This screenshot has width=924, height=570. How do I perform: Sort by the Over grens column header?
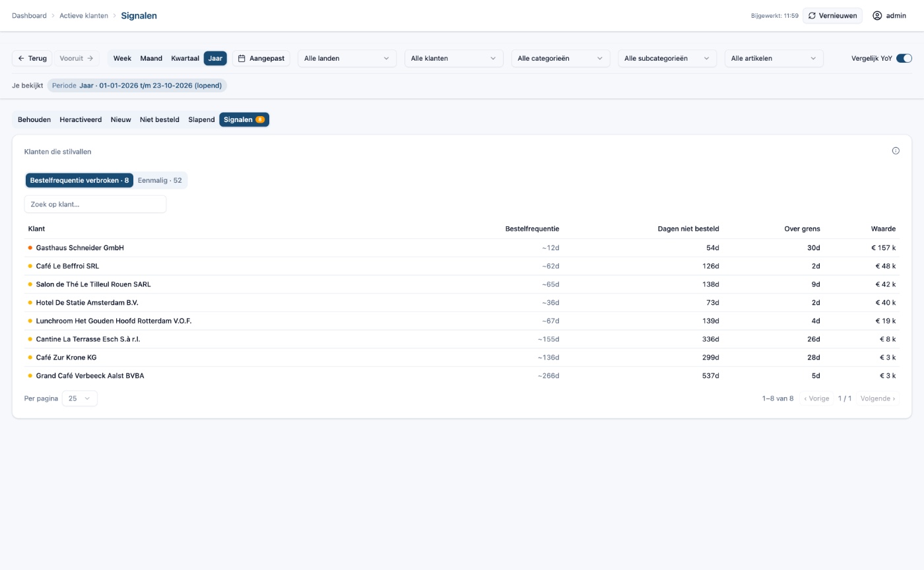click(802, 229)
